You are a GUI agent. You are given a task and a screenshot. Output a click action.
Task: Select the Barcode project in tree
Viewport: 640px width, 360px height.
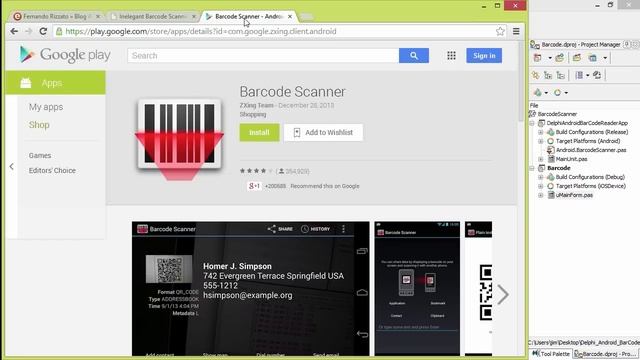[x=558, y=168]
